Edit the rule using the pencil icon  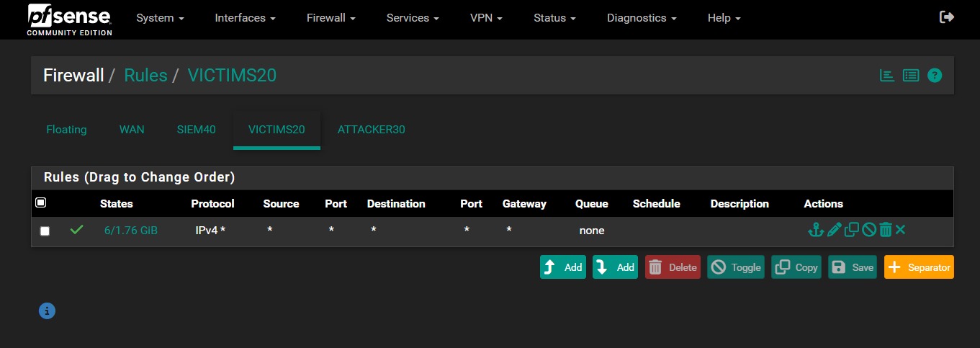(x=834, y=231)
